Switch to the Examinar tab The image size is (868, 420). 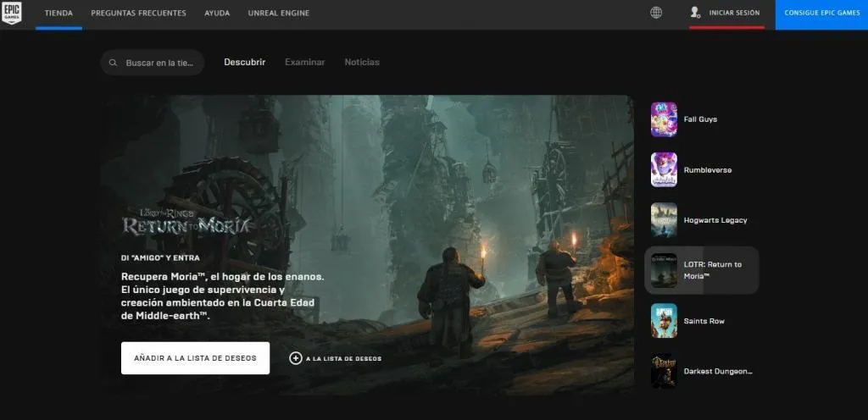(x=305, y=63)
